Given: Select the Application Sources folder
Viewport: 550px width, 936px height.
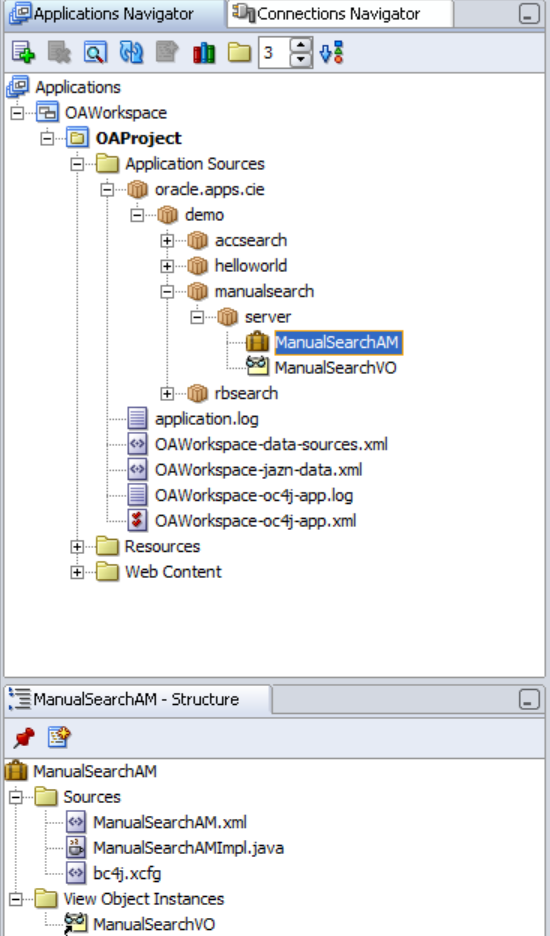Looking at the screenshot, I should point(195,164).
